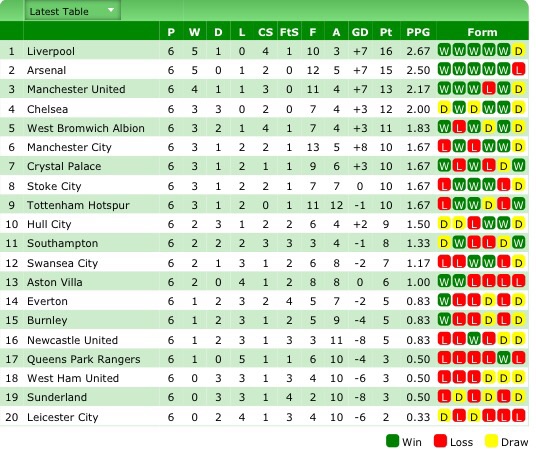This screenshot has width=536, height=458.
Task: Click the green W badge in Newcastle United's form
Action: click(x=474, y=340)
